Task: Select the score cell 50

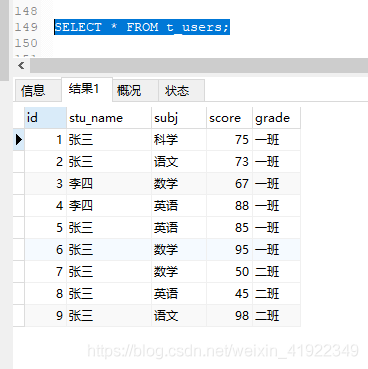Action: [x=229, y=272]
